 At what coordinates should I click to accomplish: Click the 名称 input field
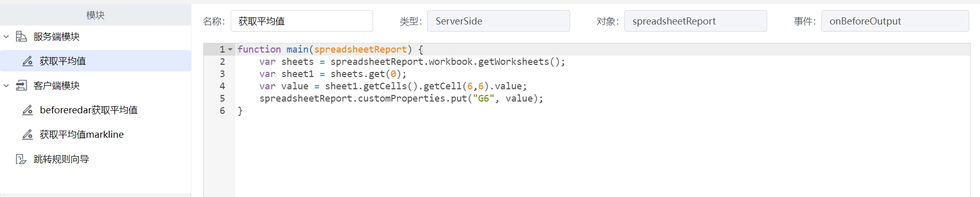302,21
